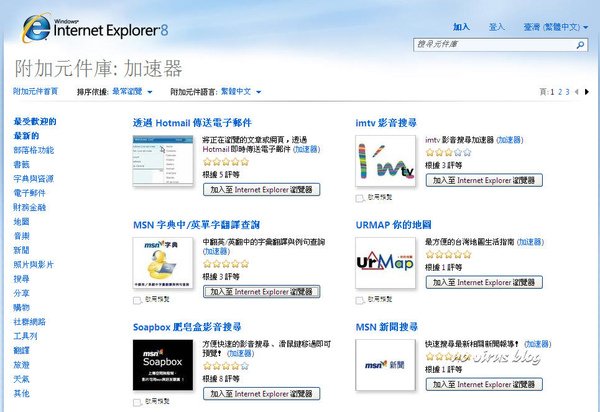Open URMAP 你的地圖 title link
600x412 pixels.
(x=393, y=225)
